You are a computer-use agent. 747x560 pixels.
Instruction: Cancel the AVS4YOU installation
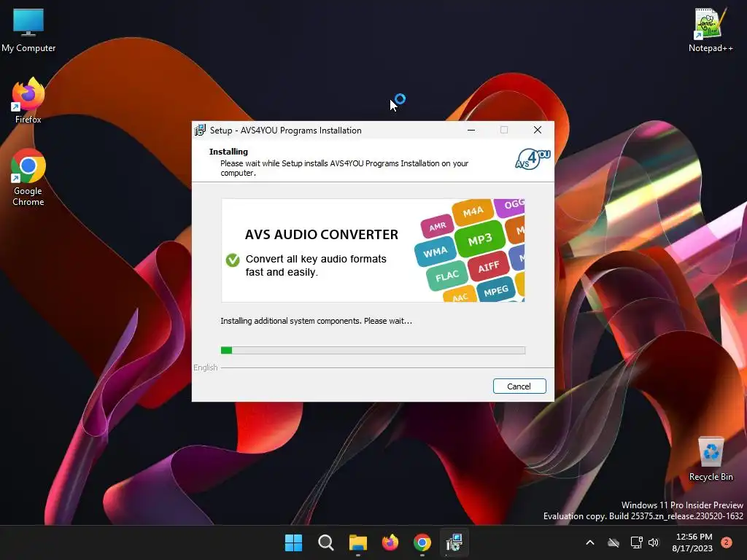click(519, 386)
